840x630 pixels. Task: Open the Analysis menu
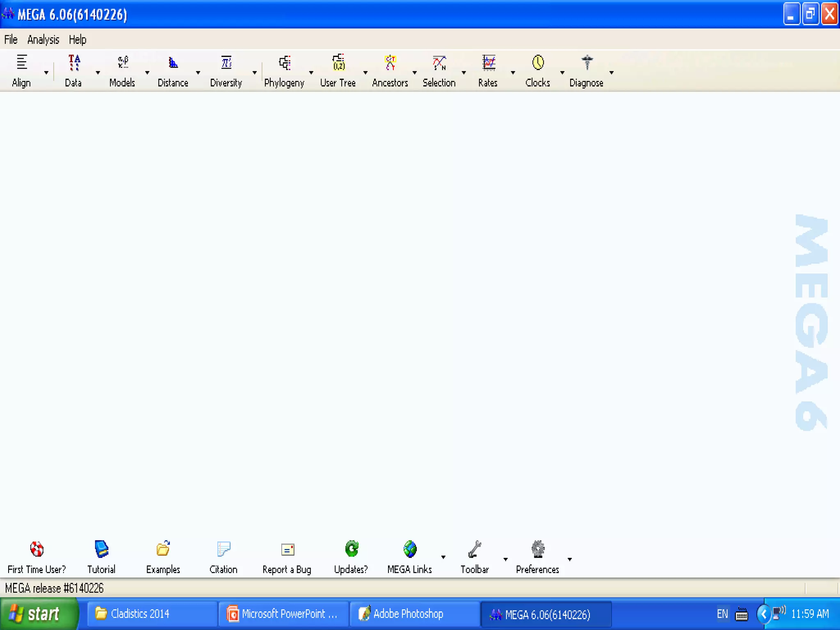[x=43, y=40]
